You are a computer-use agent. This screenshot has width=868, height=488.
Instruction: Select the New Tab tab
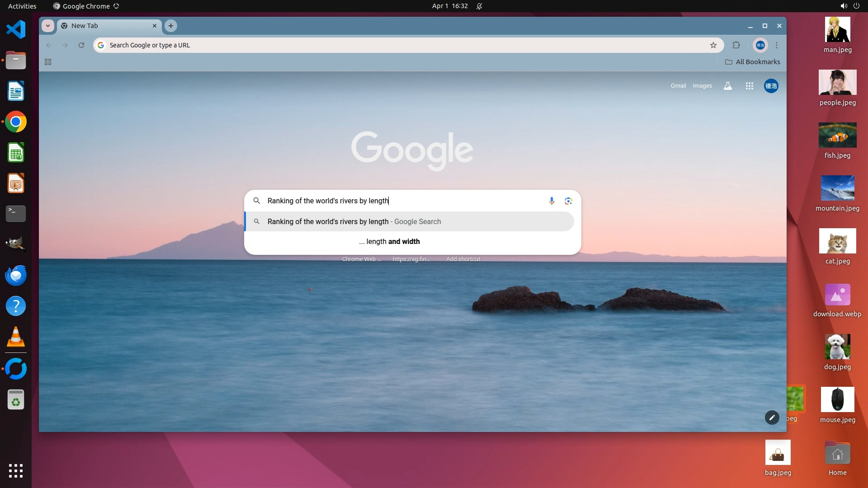pos(104,26)
